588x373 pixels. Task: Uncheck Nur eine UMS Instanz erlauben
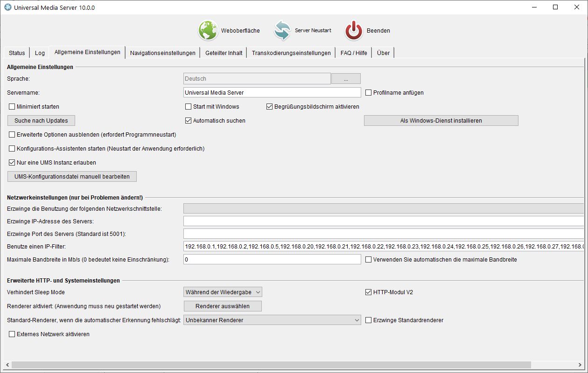coord(12,163)
